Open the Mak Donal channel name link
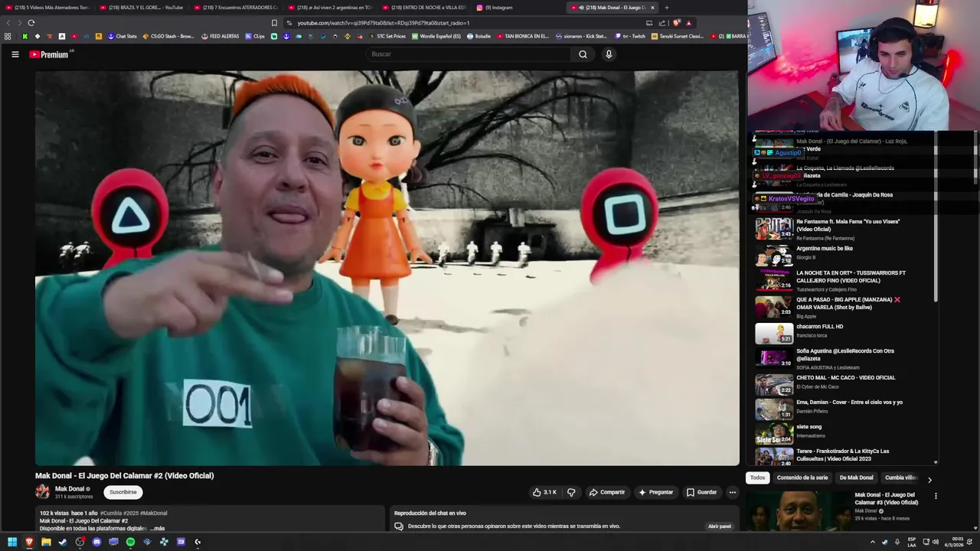Viewport: 980px width, 551px height. pyautogui.click(x=70, y=488)
